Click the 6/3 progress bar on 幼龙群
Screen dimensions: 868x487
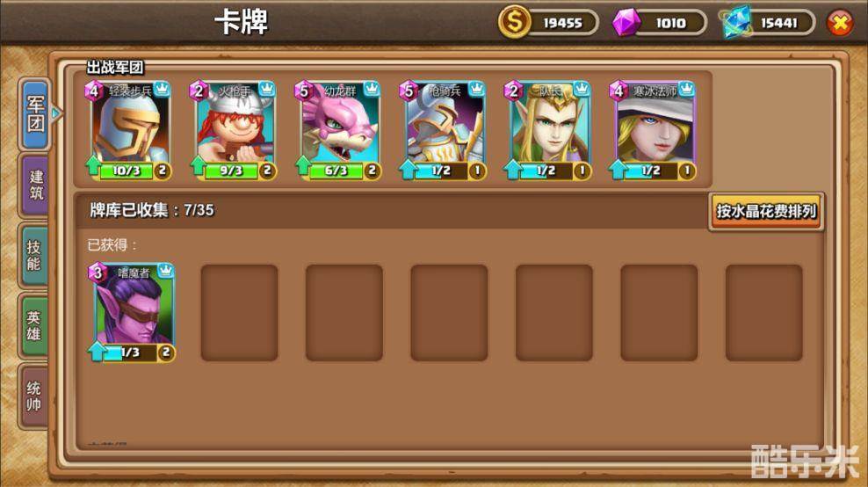(x=336, y=171)
